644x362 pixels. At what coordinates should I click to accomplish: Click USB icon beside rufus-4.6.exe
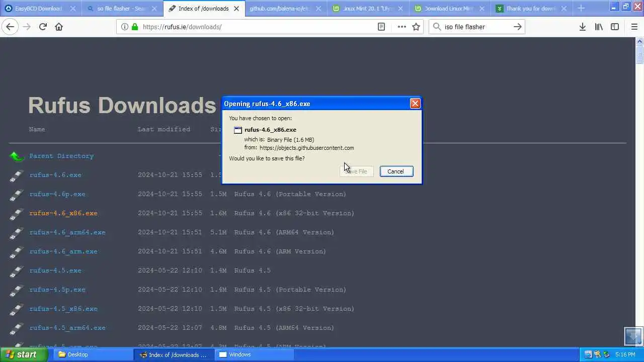pyautogui.click(x=17, y=175)
